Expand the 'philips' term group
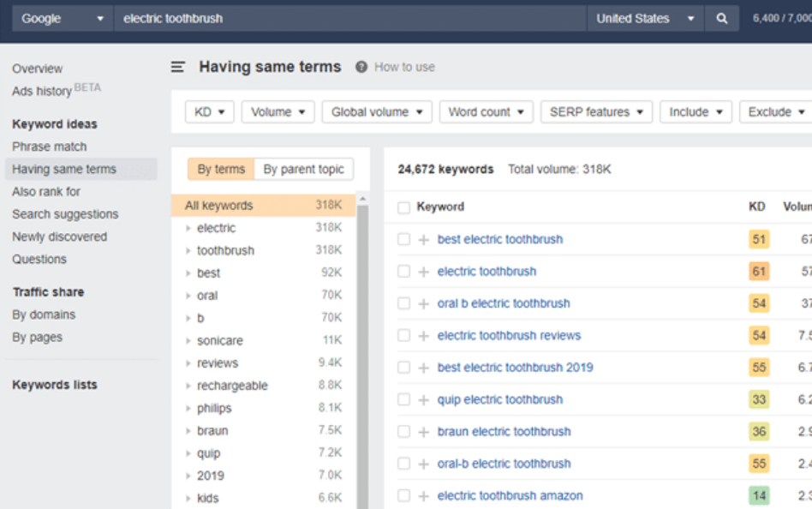This screenshot has height=509, width=812. click(188, 409)
